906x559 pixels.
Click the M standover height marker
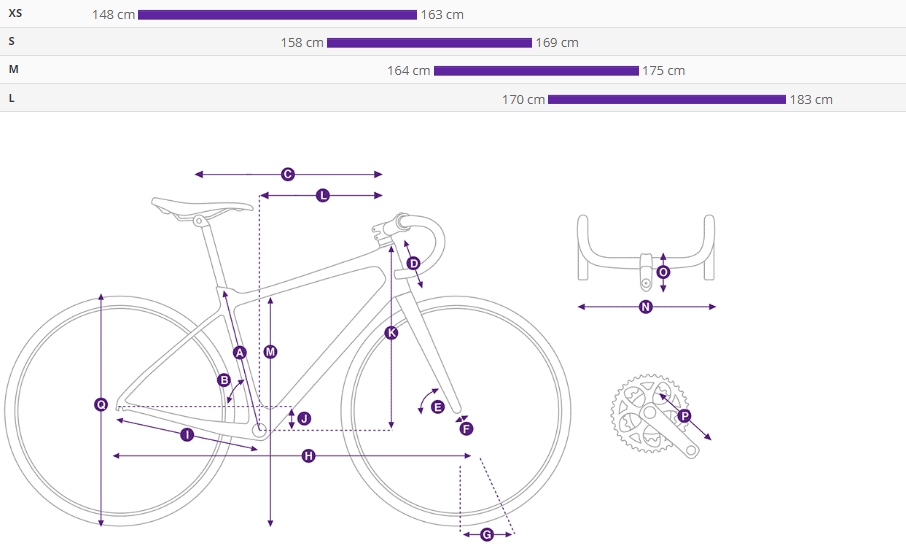(x=270, y=351)
